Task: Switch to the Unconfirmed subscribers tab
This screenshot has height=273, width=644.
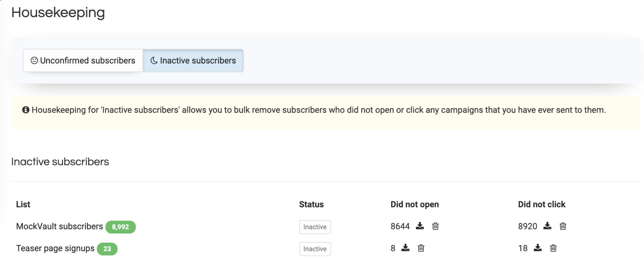Action: [83, 61]
